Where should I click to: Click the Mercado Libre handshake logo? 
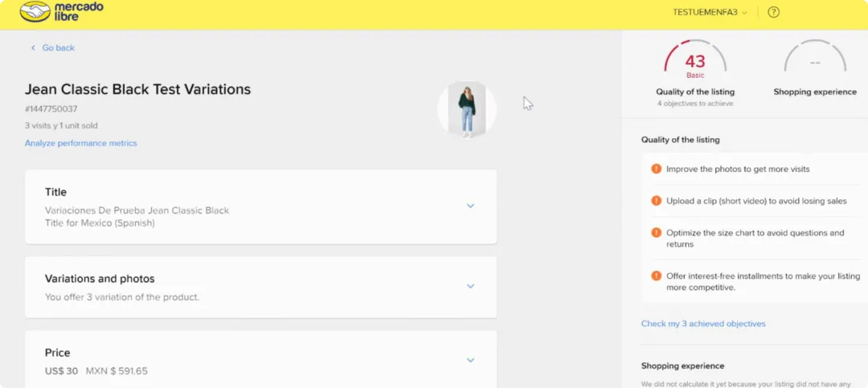click(35, 12)
